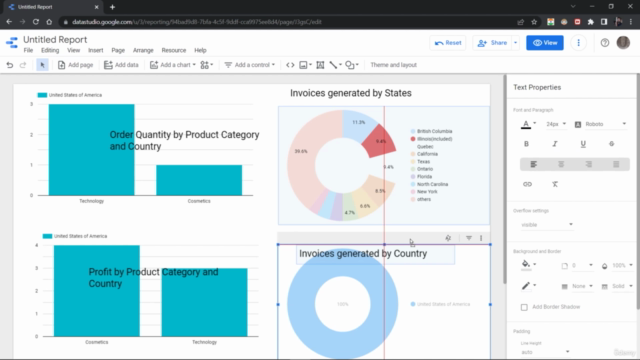Image resolution: width=640 pixels, height=360 pixels.
Task: Click Add data in the toolbar
Action: [121, 65]
